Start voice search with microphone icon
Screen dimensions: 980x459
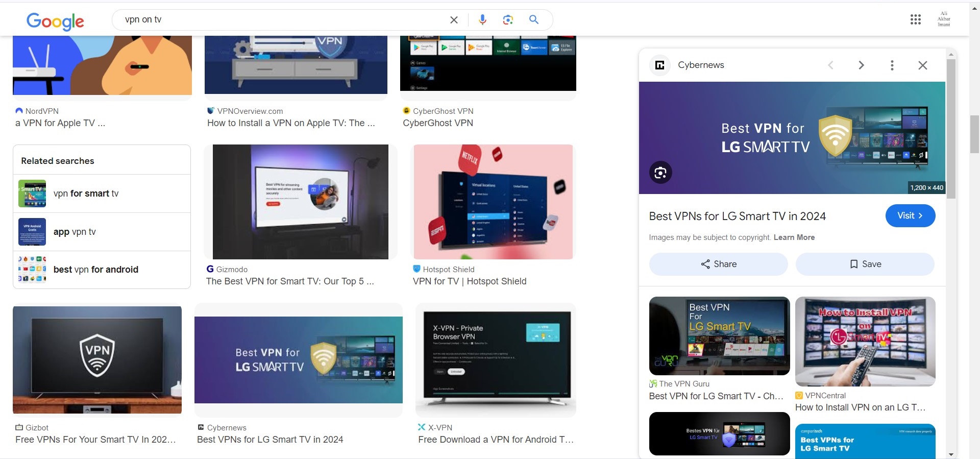[482, 20]
